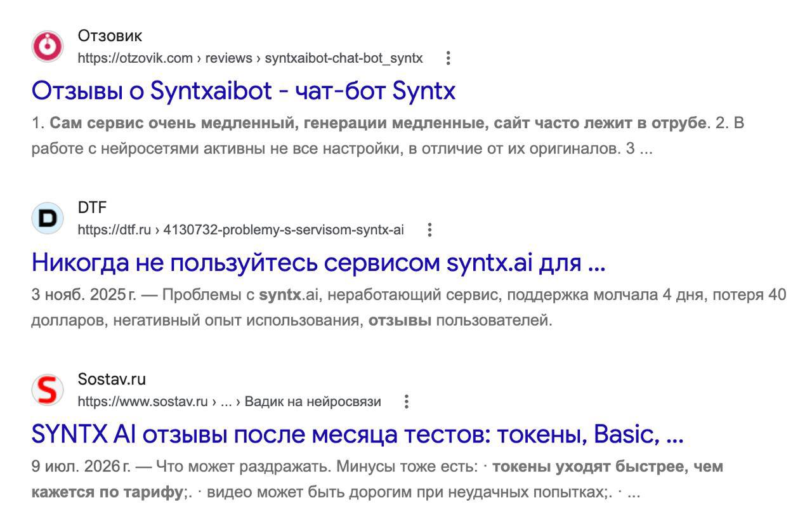Click the snippet dated "3 нояб. 2025 г."
The image size is (812, 528).
point(409,295)
